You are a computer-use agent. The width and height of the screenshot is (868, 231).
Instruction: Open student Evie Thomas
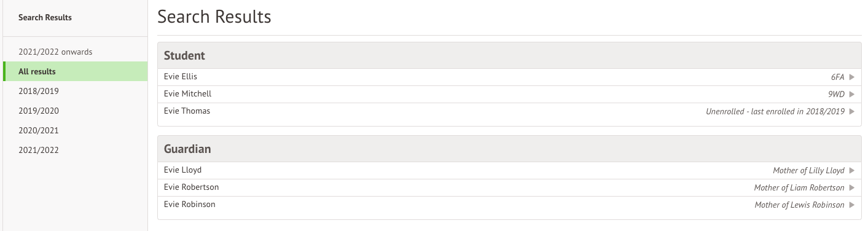click(509, 111)
